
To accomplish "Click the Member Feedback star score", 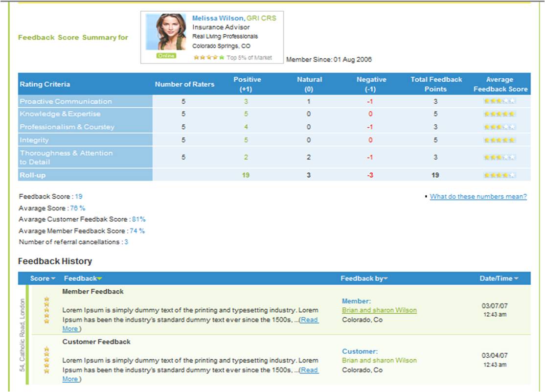I will click(46, 310).
